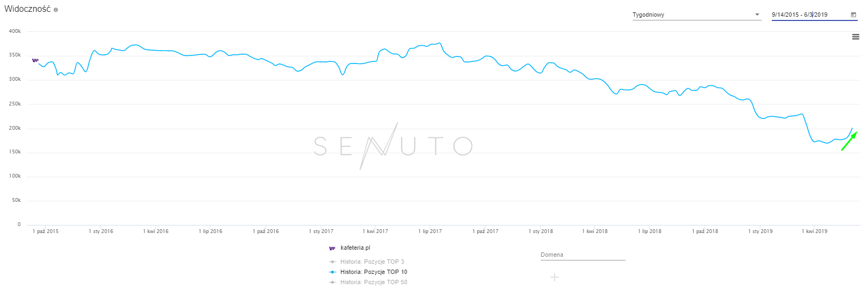This screenshot has width=868, height=289.
Task: Toggle the Historia: Pozycje TOP 3 series
Action: coord(372,262)
